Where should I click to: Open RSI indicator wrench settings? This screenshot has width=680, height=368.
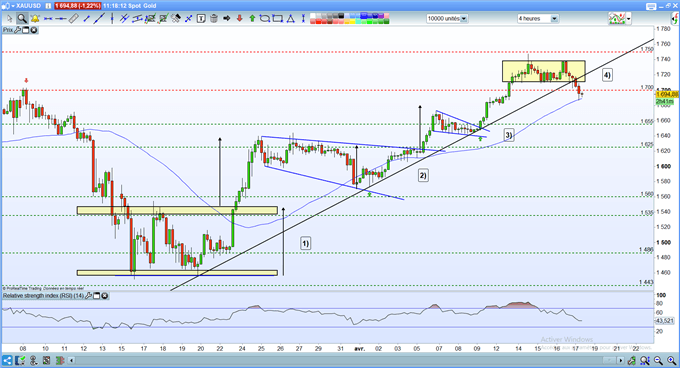[x=88, y=296]
